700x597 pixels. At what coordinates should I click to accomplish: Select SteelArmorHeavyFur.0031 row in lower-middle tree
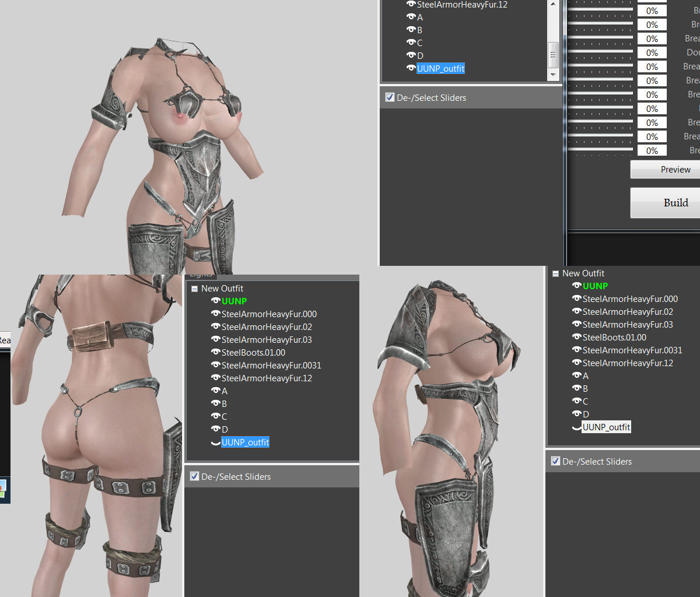click(x=271, y=366)
